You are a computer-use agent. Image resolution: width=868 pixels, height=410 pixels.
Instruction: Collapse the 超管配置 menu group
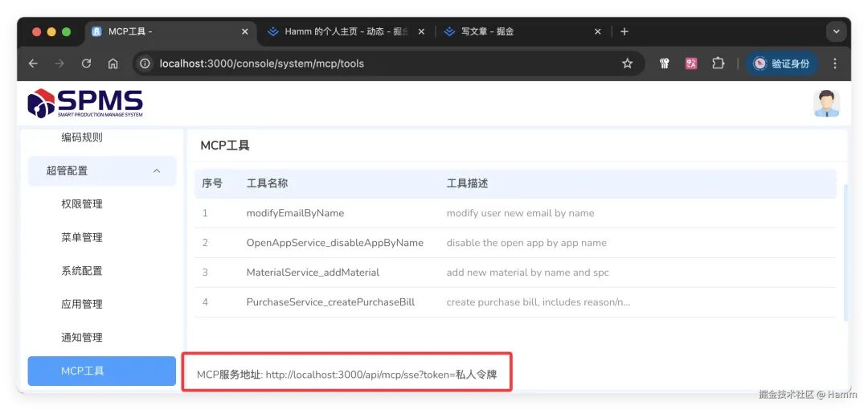[102, 170]
